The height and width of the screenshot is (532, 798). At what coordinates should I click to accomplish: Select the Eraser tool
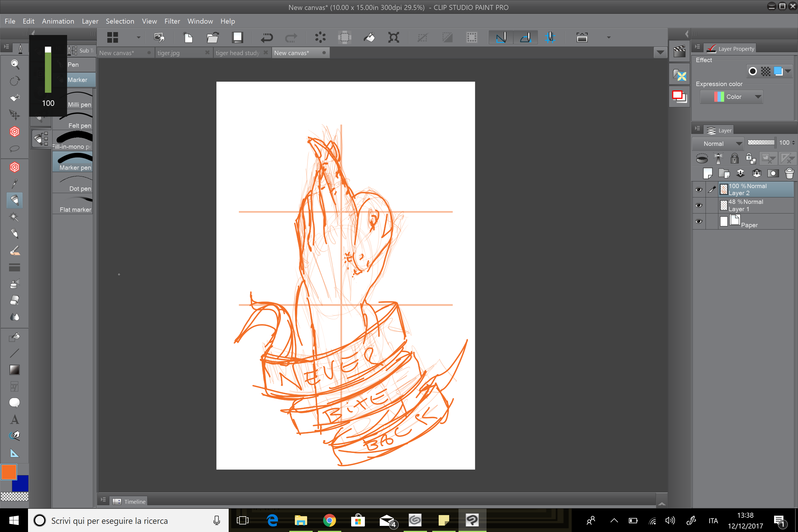15,300
